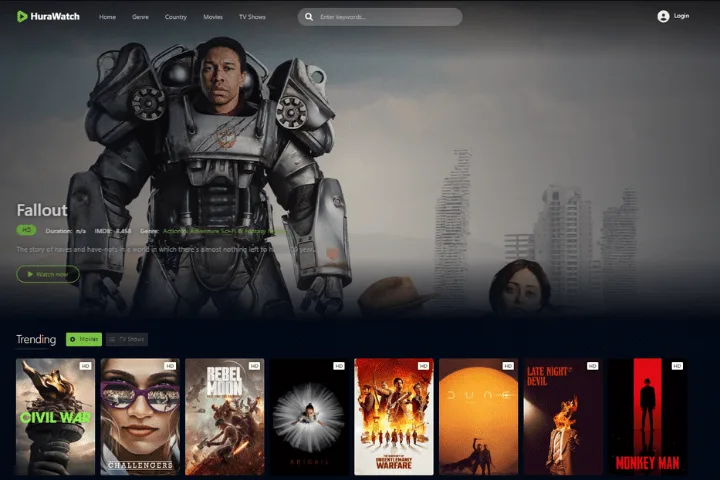Click the Watch now button

pos(48,274)
